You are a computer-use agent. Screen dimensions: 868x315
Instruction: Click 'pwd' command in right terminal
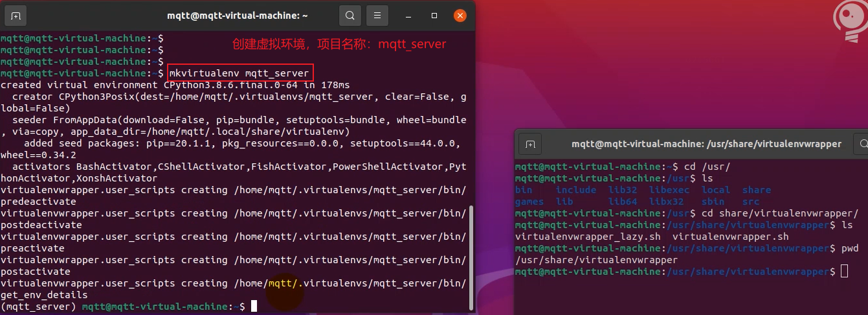(x=850, y=248)
